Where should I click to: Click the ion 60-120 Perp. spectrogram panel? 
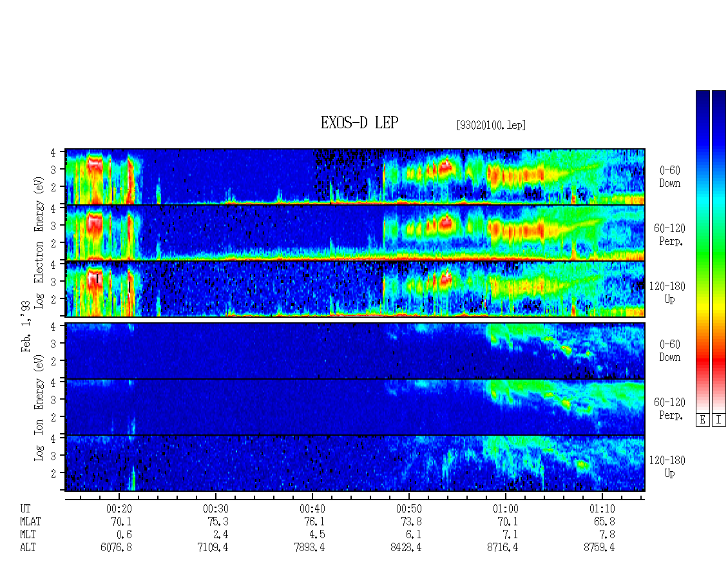pos(355,407)
